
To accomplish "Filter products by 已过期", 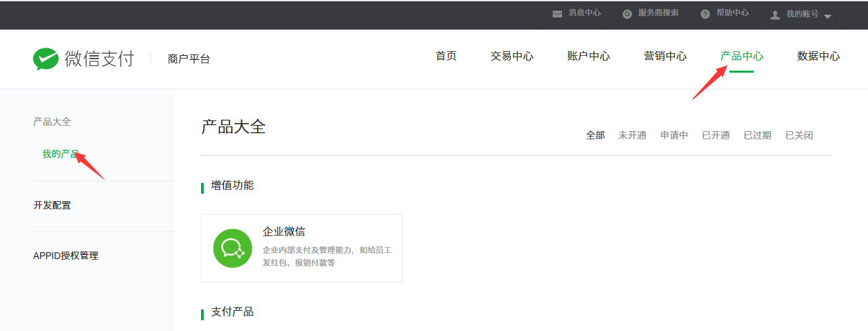I will pyautogui.click(x=758, y=135).
